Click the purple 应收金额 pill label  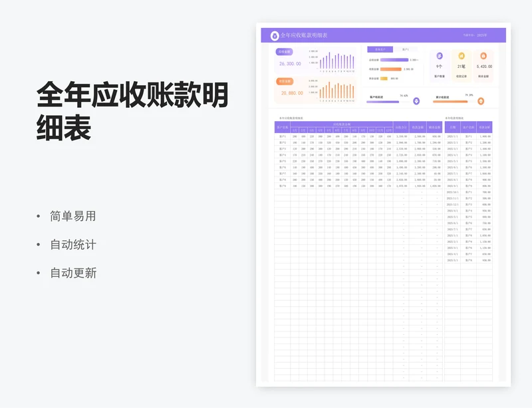pos(285,52)
